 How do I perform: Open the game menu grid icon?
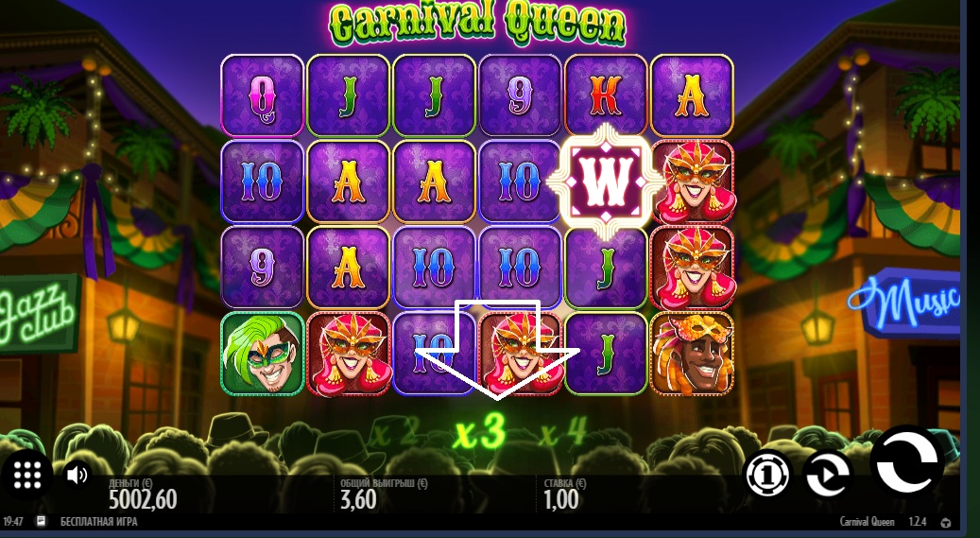(x=26, y=475)
